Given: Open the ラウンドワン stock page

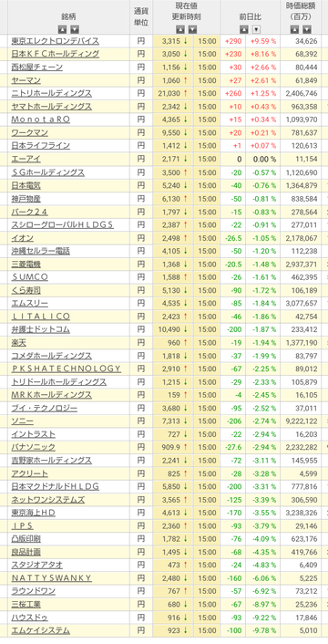Looking at the screenshot, I should point(33,591).
